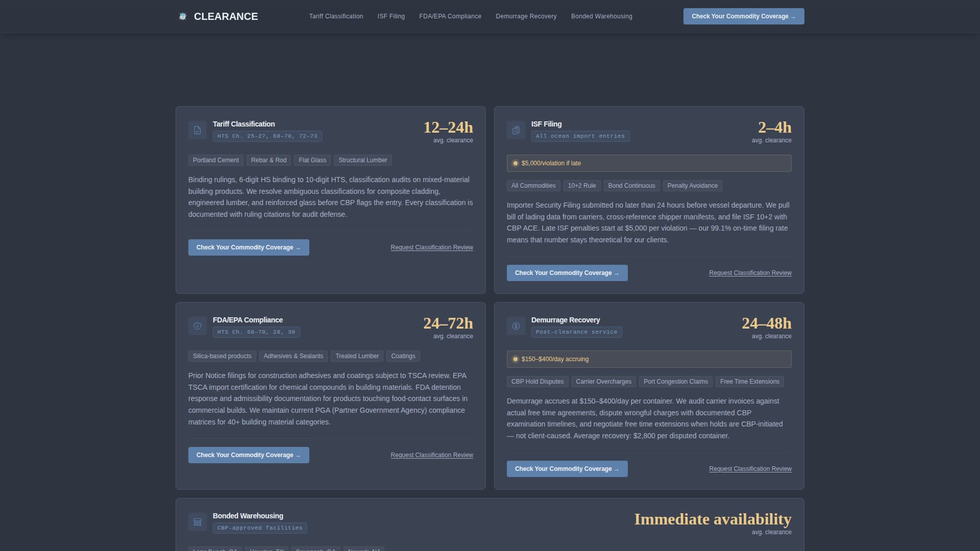Click the Tariff Classification document icon
Image resolution: width=980 pixels, height=551 pixels.
click(198, 130)
